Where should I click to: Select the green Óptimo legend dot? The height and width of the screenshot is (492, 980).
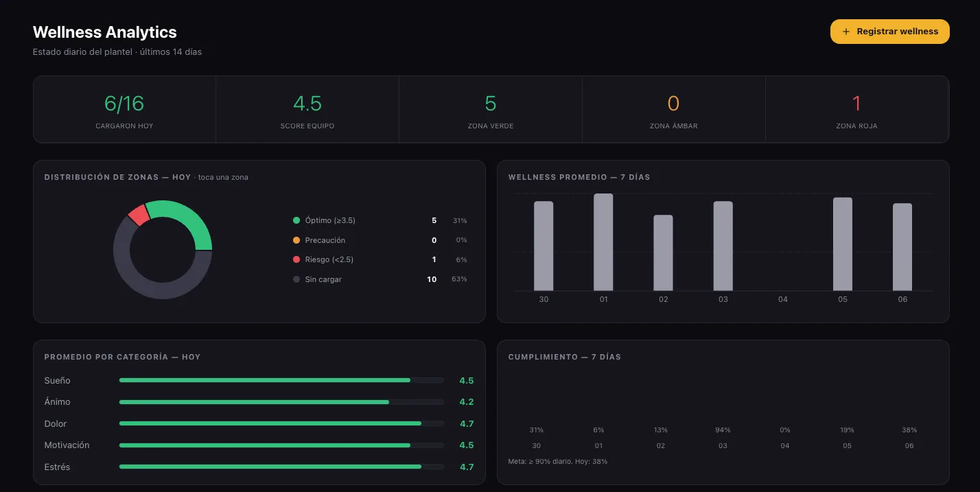click(296, 220)
